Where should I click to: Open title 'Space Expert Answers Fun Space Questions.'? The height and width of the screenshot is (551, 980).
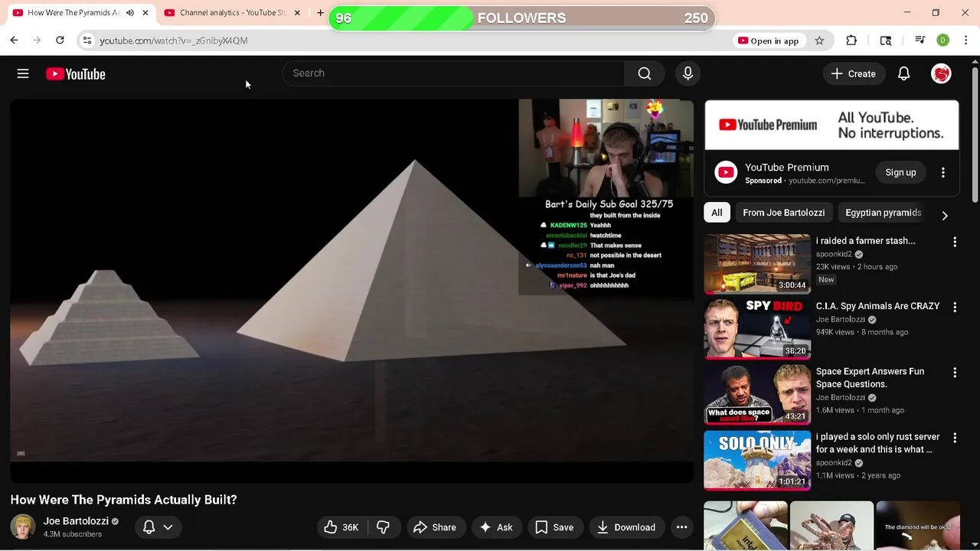pos(870,378)
